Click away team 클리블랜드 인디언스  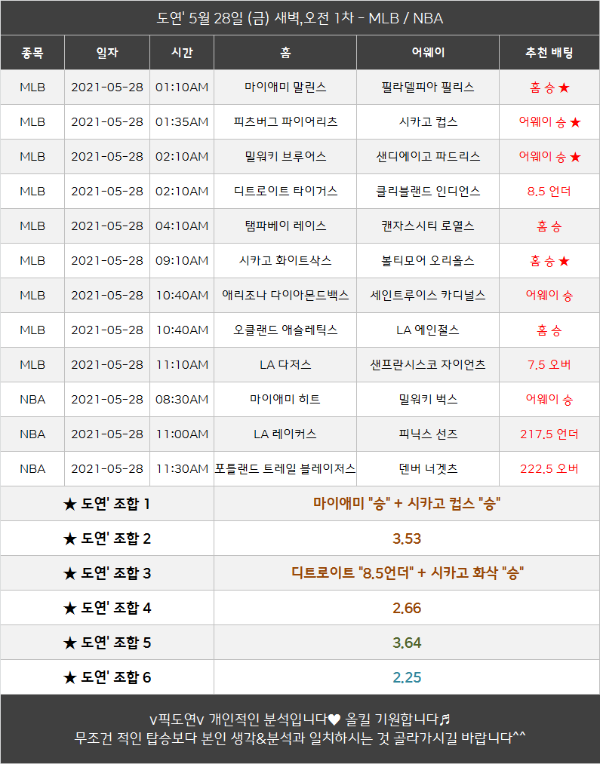coord(428,191)
